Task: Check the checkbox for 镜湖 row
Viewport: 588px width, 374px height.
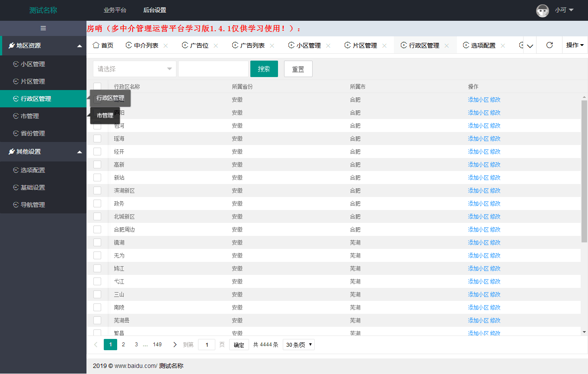Action: tap(97, 242)
